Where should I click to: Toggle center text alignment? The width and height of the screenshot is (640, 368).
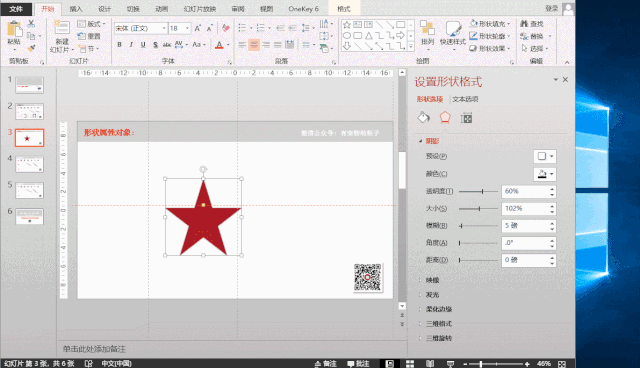pos(254,44)
